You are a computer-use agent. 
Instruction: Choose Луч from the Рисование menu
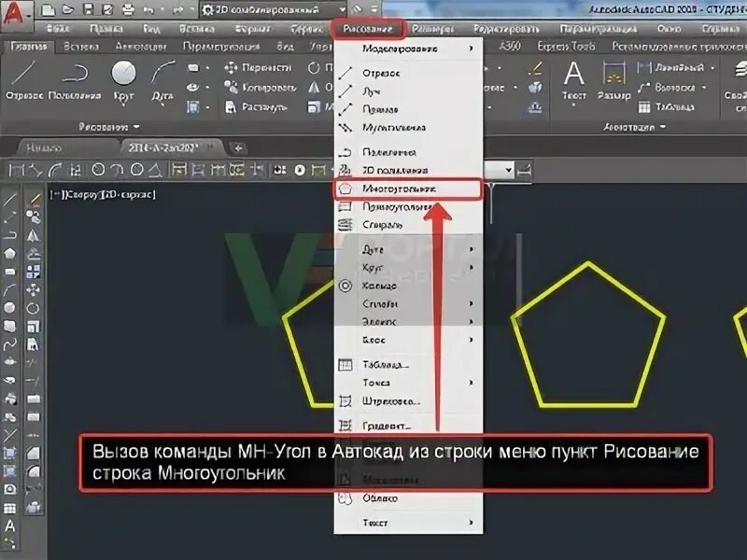[409, 91]
